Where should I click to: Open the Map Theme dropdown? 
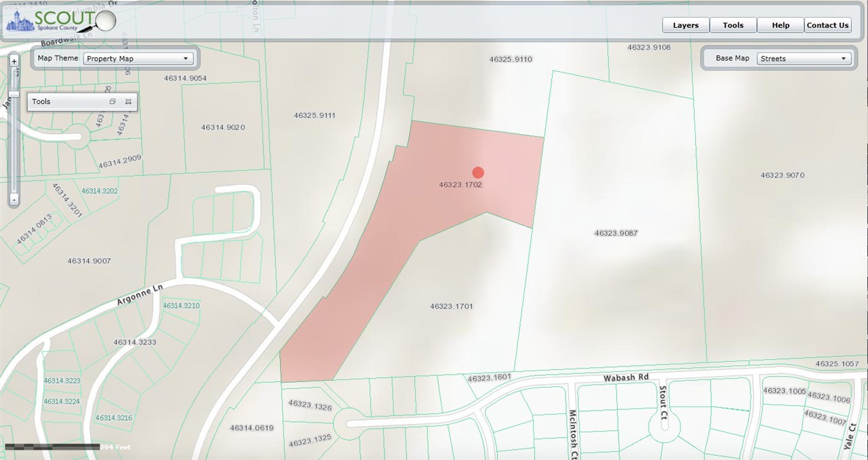point(138,58)
